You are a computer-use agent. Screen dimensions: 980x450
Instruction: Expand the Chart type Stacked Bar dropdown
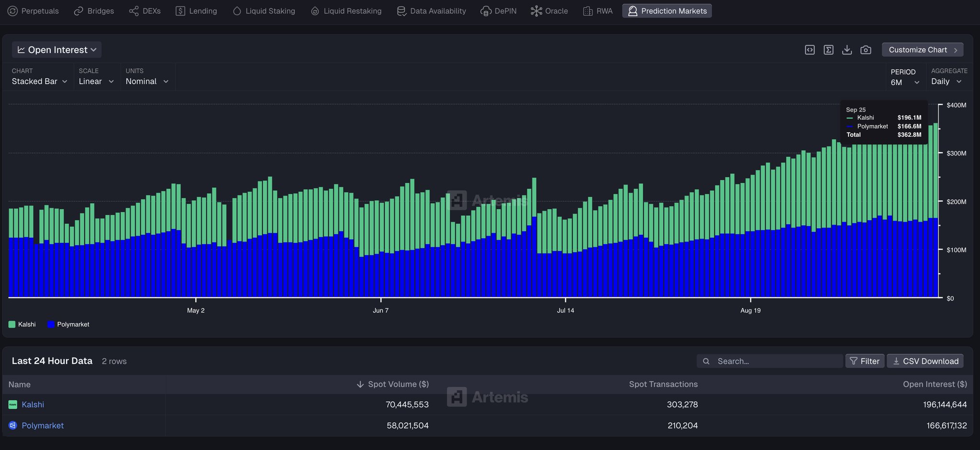[39, 81]
